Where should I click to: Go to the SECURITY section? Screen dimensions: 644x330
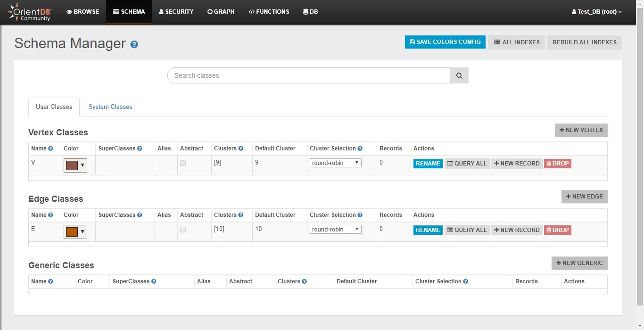point(176,12)
